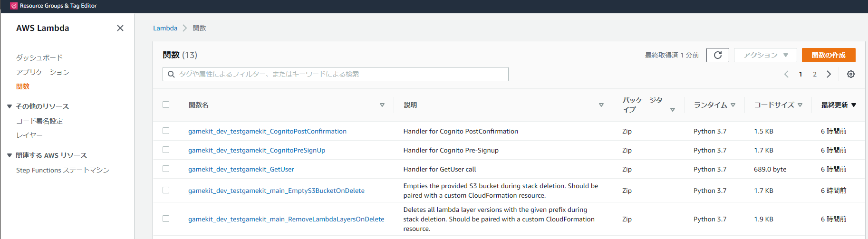Open コード署名設定 sidebar item
The image size is (868, 239).
[x=39, y=121]
